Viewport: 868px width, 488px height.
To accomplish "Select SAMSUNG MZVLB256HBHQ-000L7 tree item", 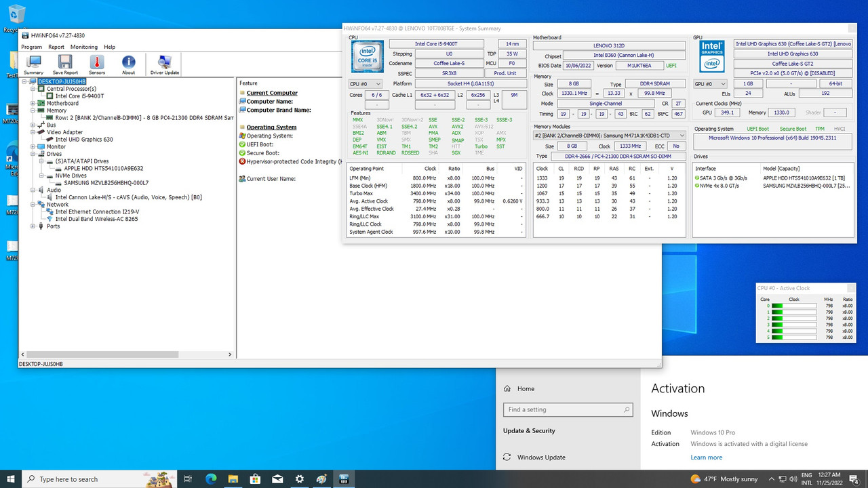I will (106, 183).
